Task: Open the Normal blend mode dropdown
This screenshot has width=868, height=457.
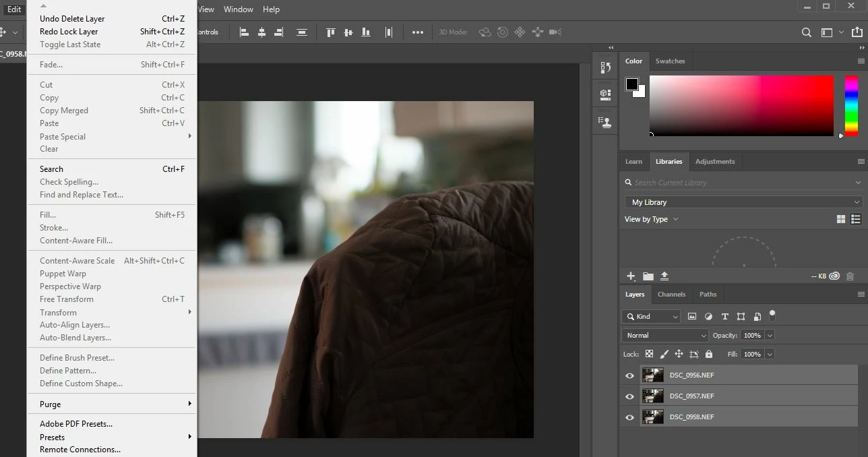Action: pyautogui.click(x=664, y=335)
